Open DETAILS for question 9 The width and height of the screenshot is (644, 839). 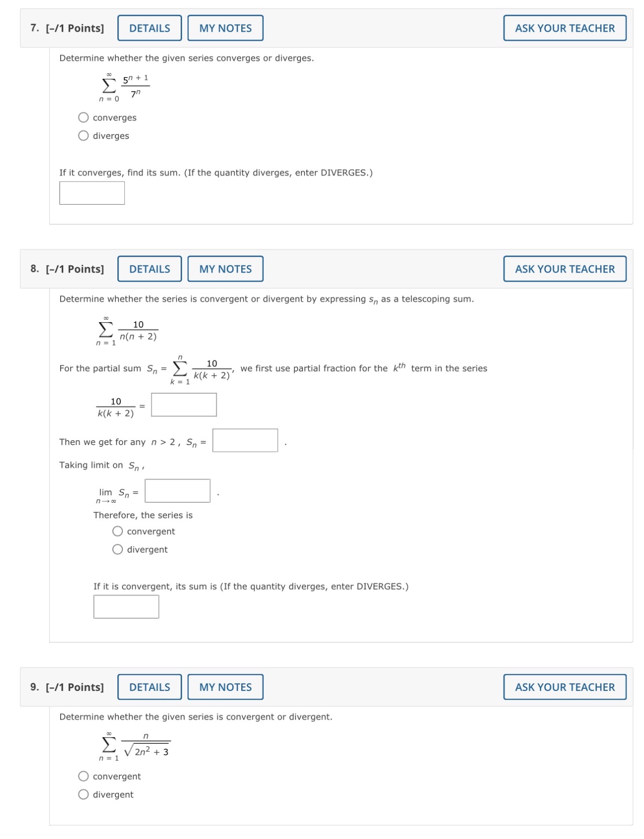click(x=149, y=687)
